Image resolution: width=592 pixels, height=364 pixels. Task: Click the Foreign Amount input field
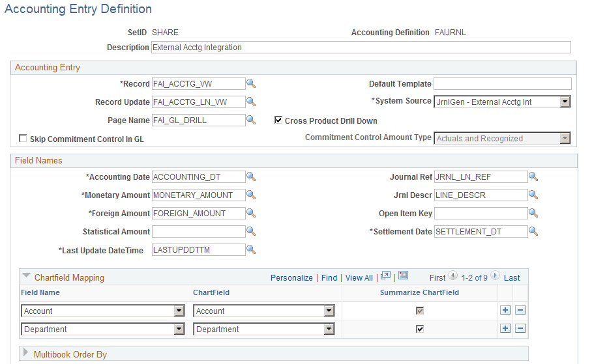click(x=199, y=213)
